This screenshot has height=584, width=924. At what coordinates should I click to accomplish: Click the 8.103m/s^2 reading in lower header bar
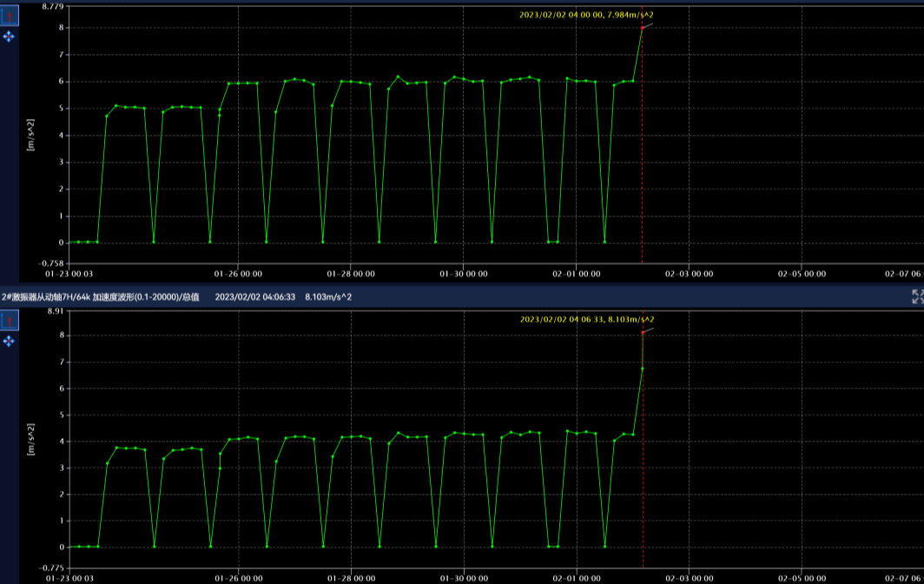tap(328, 297)
